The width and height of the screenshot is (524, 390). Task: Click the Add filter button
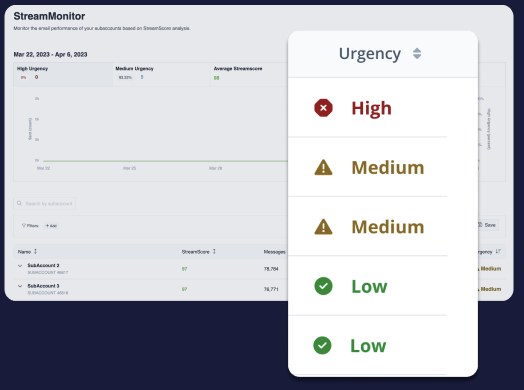(x=51, y=226)
